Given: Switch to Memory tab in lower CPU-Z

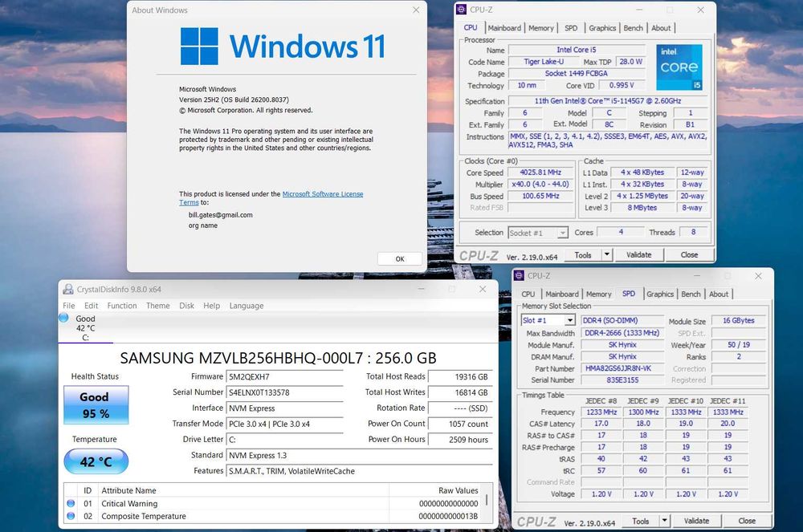Looking at the screenshot, I should pos(599,294).
